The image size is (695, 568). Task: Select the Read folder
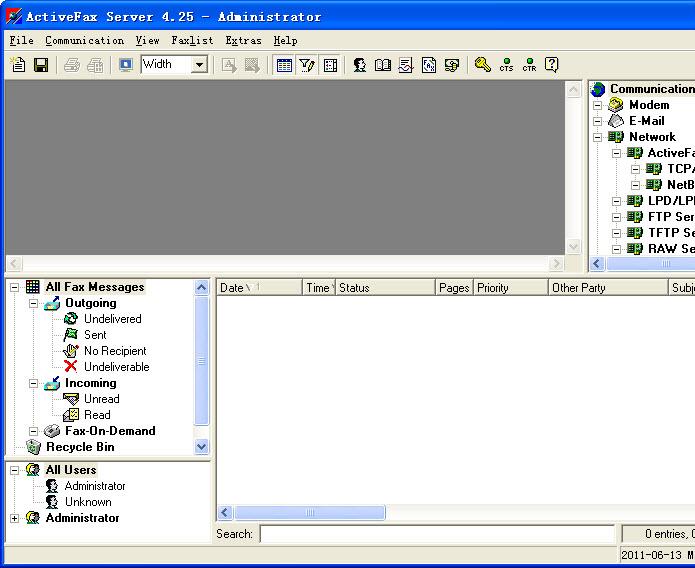point(97,415)
